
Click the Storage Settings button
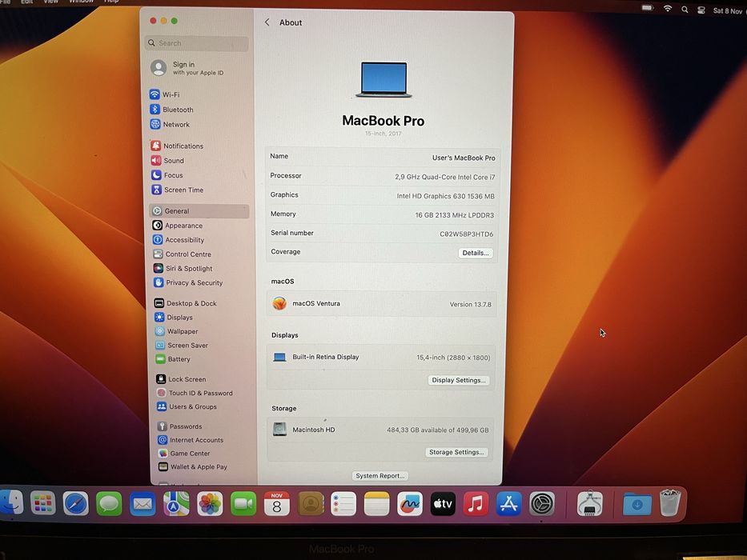(456, 452)
